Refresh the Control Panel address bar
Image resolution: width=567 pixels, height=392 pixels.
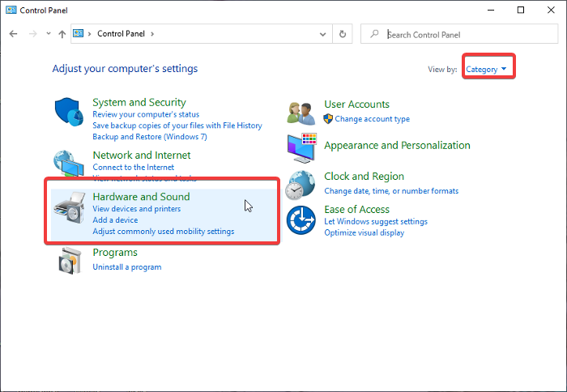coord(343,34)
